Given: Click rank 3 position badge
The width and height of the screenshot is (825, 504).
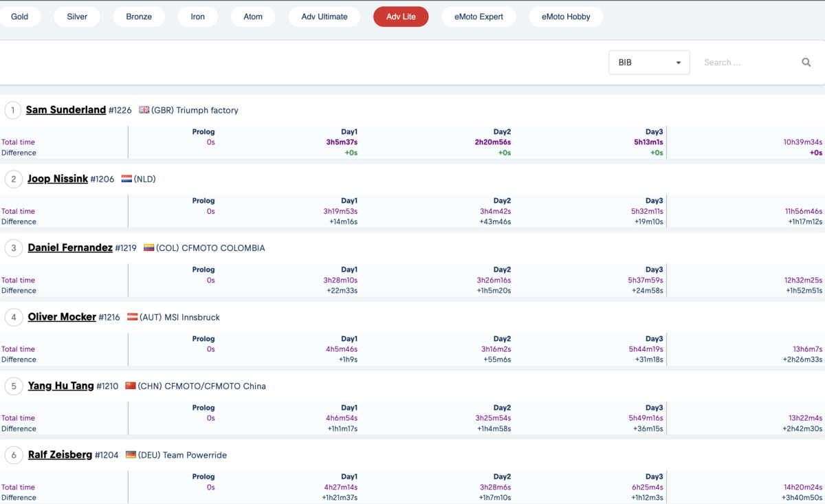Looking at the screenshot, I should click(x=13, y=248).
